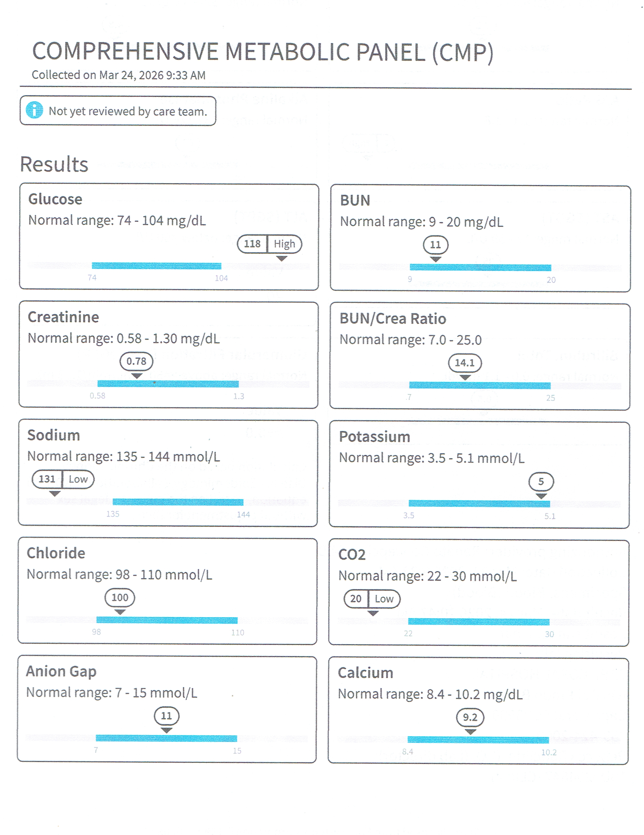The image size is (644, 835).
Task: Click the Glucose normal range blue bar
Action: (156, 266)
